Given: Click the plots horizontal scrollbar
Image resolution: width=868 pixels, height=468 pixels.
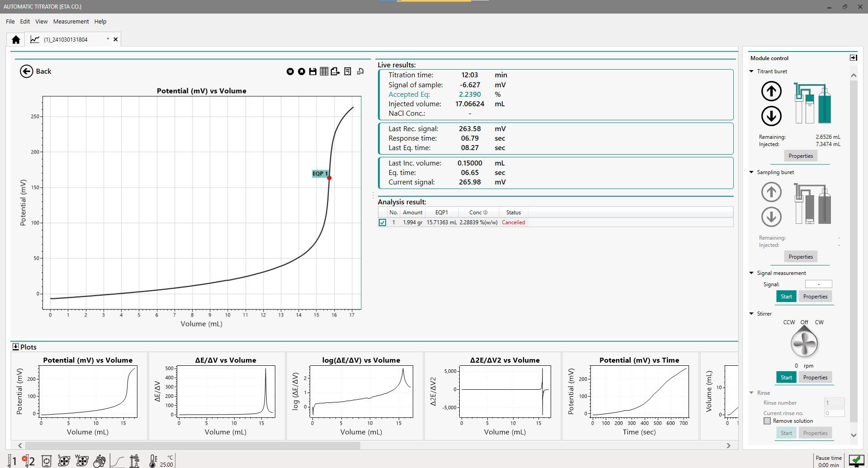Looking at the screenshot, I should (x=193, y=445).
